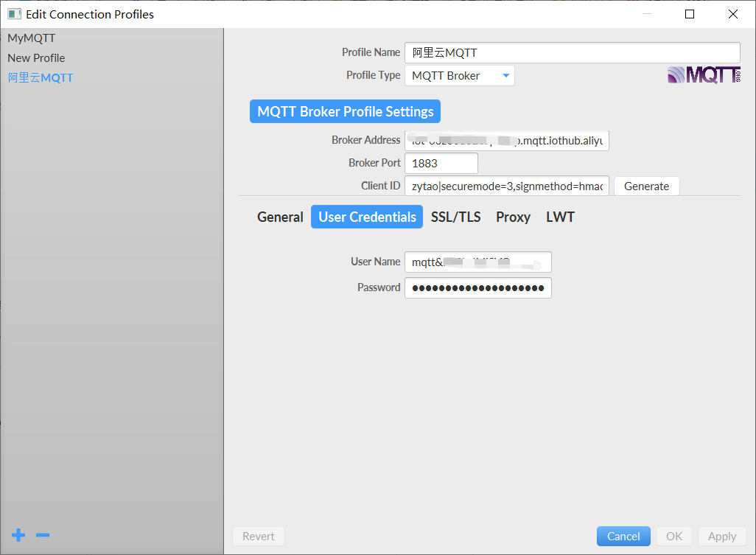This screenshot has height=555, width=756.
Task: Open the LWT tab
Action: pos(560,217)
